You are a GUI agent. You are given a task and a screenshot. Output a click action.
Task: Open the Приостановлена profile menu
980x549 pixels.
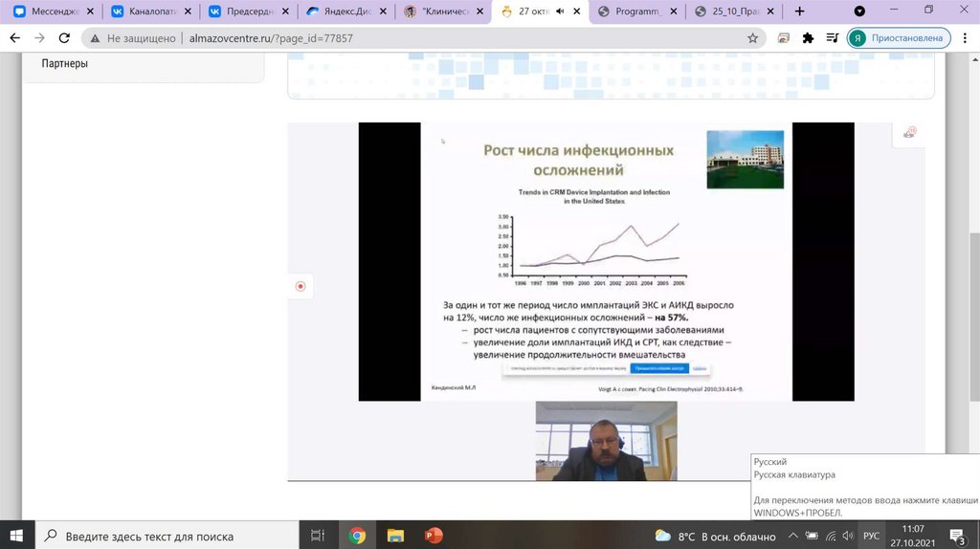pos(898,38)
